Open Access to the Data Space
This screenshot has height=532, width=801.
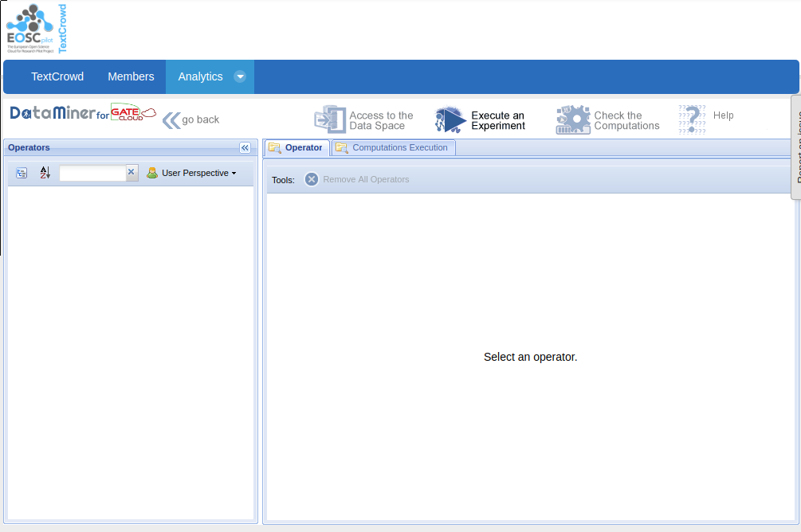click(381, 120)
